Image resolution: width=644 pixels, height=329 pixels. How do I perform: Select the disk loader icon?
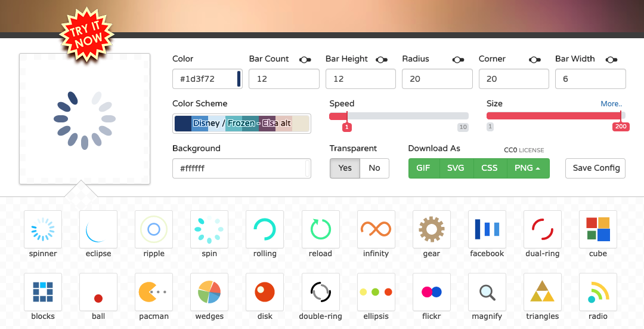point(265,291)
